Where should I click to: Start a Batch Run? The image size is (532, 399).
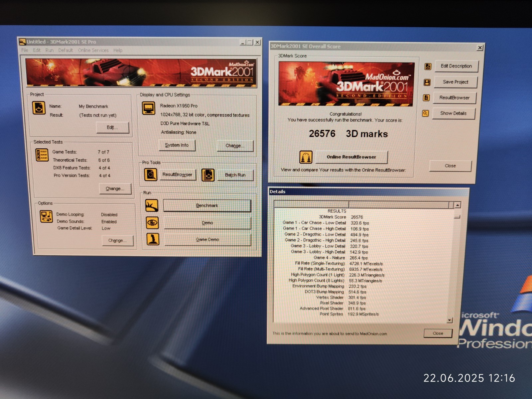point(235,175)
